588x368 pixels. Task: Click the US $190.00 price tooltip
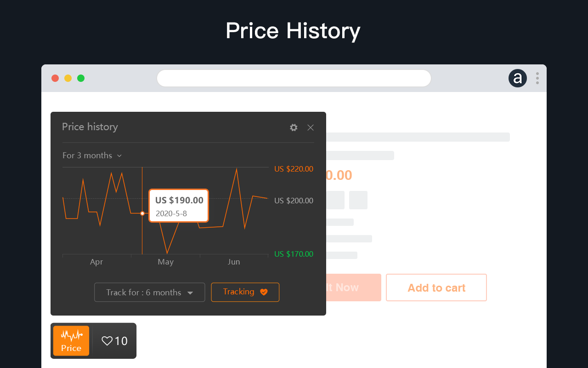point(179,205)
